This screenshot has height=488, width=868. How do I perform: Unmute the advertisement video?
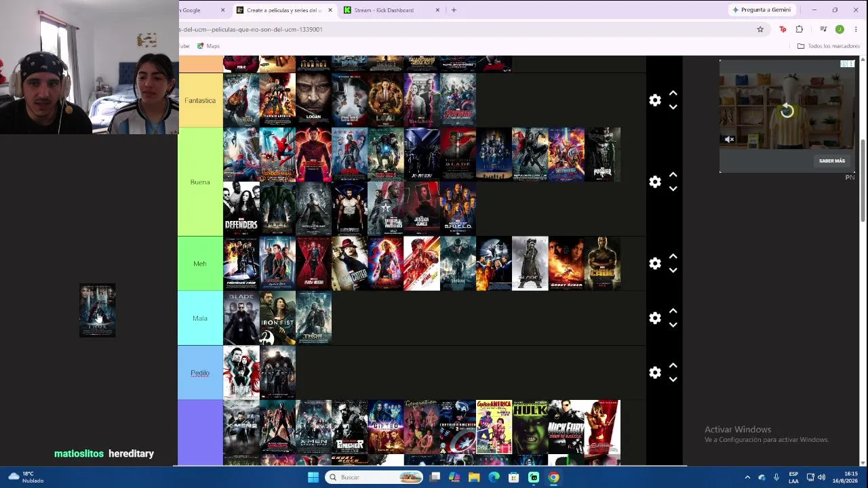pos(729,140)
